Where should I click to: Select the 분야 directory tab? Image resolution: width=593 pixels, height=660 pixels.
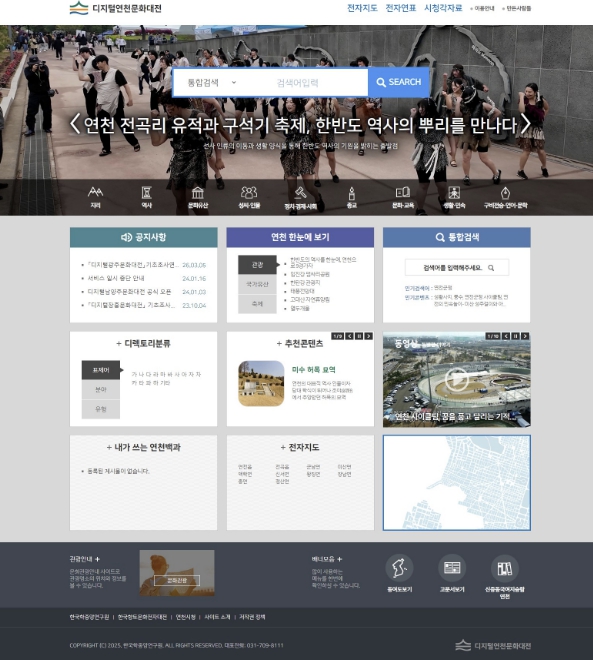click(101, 390)
